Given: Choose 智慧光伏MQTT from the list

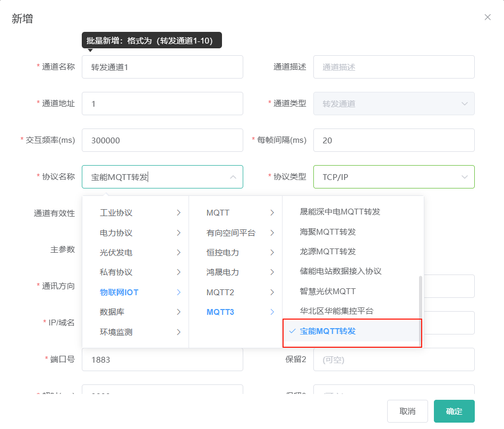Looking at the screenshot, I should (328, 291).
